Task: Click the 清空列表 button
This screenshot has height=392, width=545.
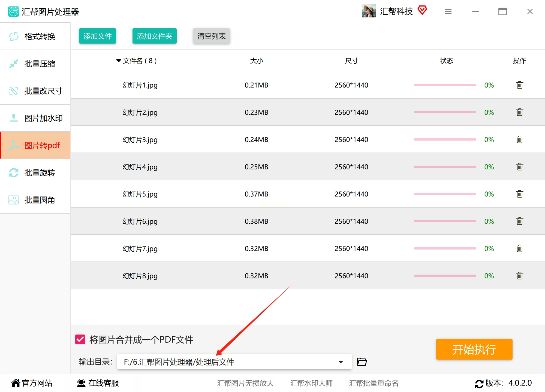Action: [x=211, y=36]
